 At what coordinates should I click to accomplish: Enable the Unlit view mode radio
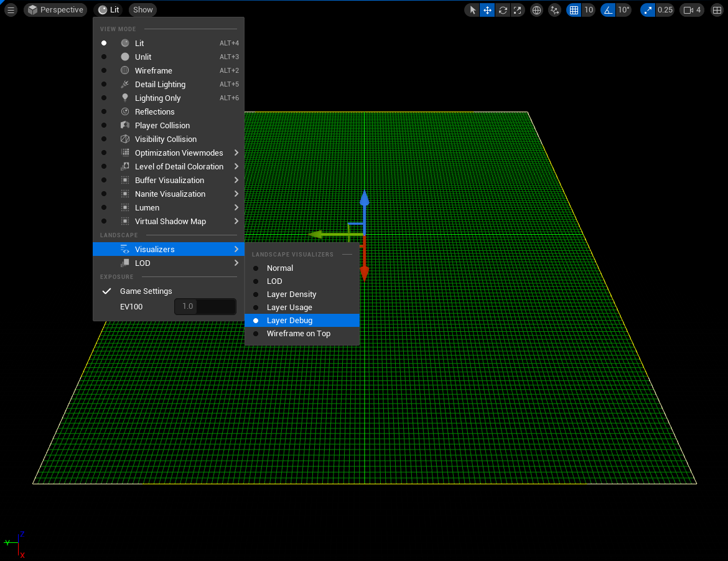tap(103, 57)
